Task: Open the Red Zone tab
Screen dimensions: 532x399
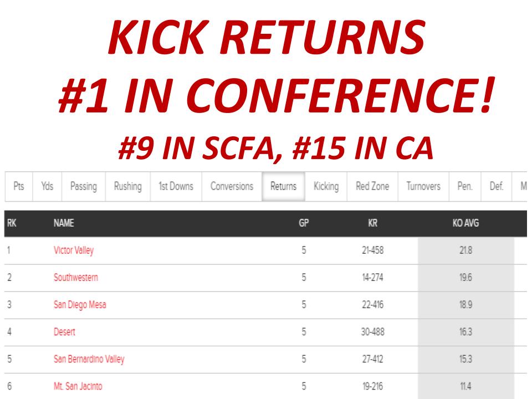Action: coord(372,186)
